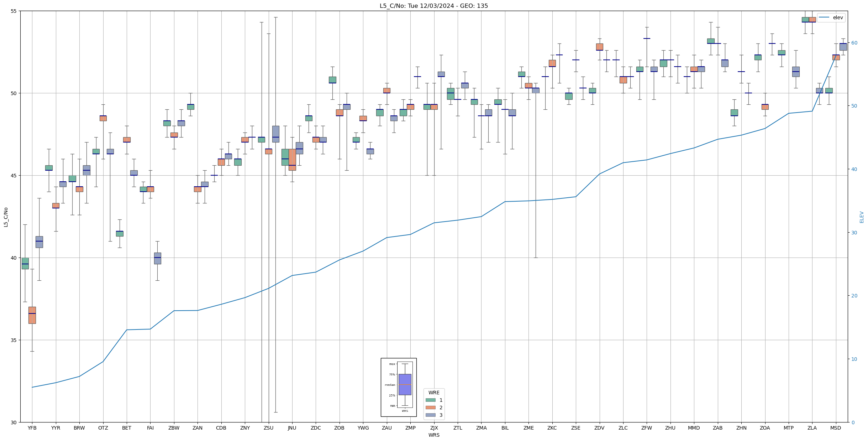
Task: Click the green WRE 1 legend swatch
Action: tap(430, 400)
